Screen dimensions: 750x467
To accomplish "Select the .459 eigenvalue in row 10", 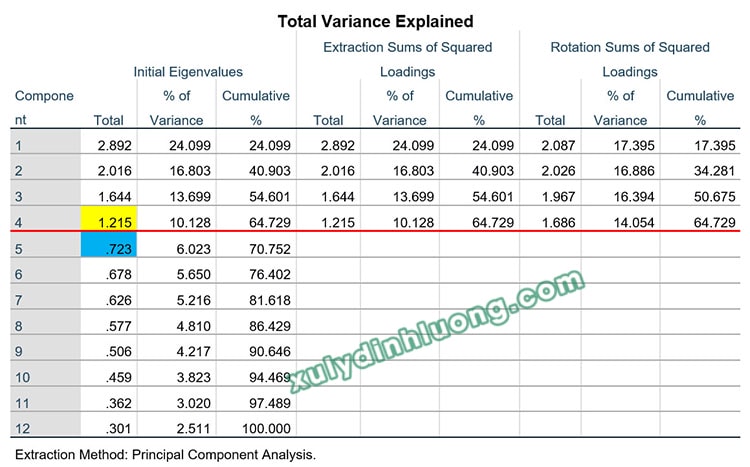I will pos(119,377).
